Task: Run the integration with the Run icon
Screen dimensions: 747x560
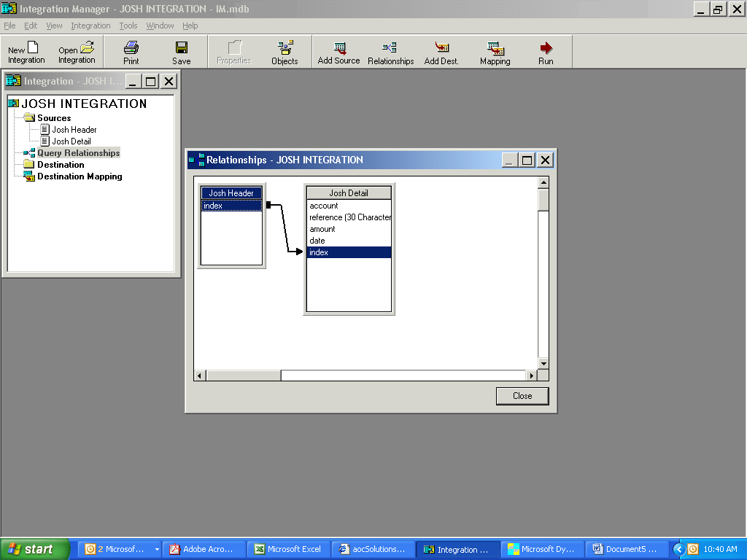Action: tap(545, 51)
